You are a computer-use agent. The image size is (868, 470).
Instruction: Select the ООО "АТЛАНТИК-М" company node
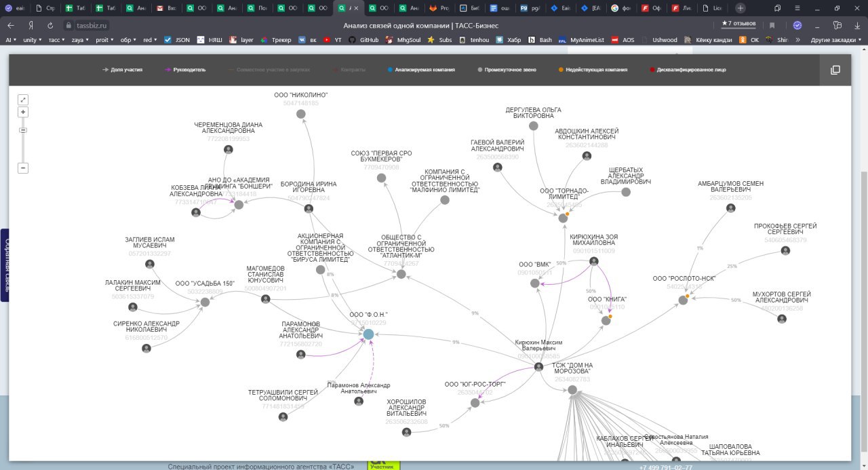point(401,274)
